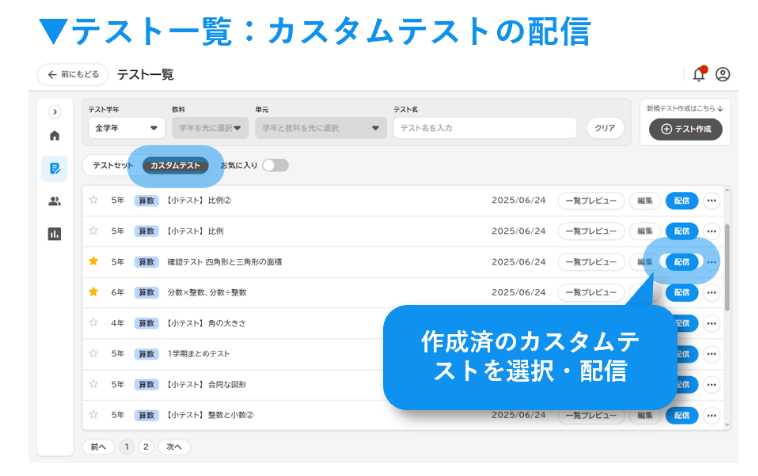Switch to the カスタムテスト tab
This screenshot has height=476, width=758.
[175, 165]
